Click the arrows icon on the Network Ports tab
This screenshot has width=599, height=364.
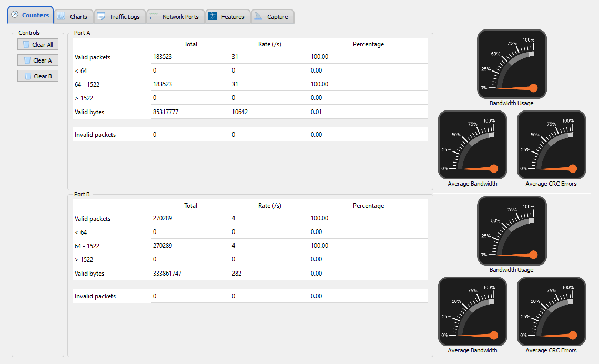point(153,16)
